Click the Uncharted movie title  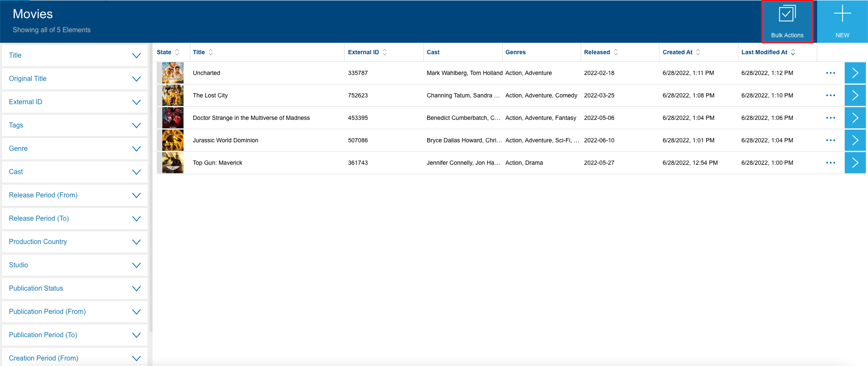point(206,73)
